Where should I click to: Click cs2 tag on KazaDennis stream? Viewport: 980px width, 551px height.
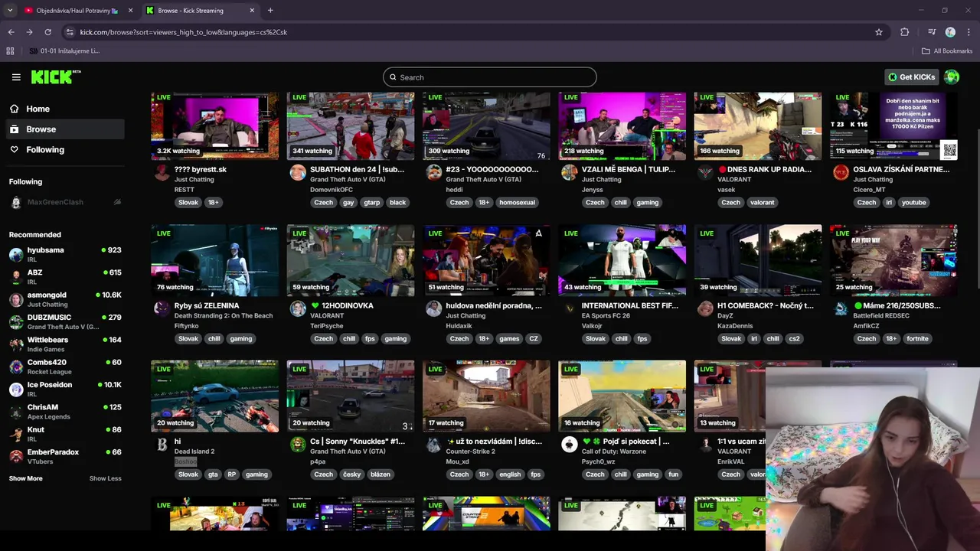click(795, 338)
